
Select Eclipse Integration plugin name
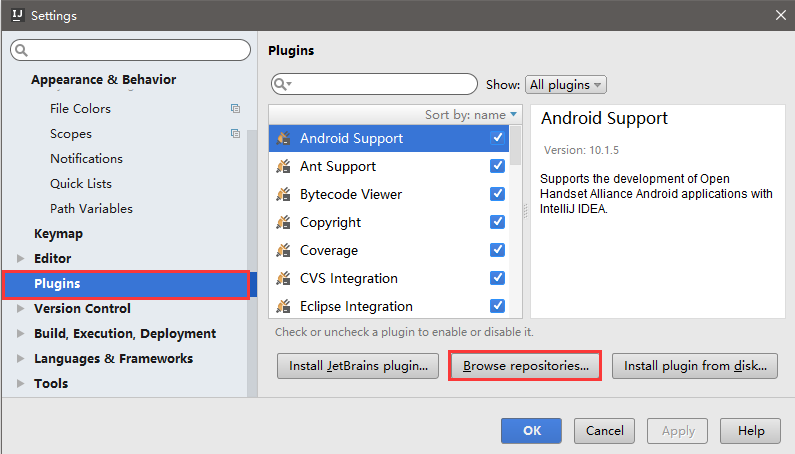[x=356, y=306]
